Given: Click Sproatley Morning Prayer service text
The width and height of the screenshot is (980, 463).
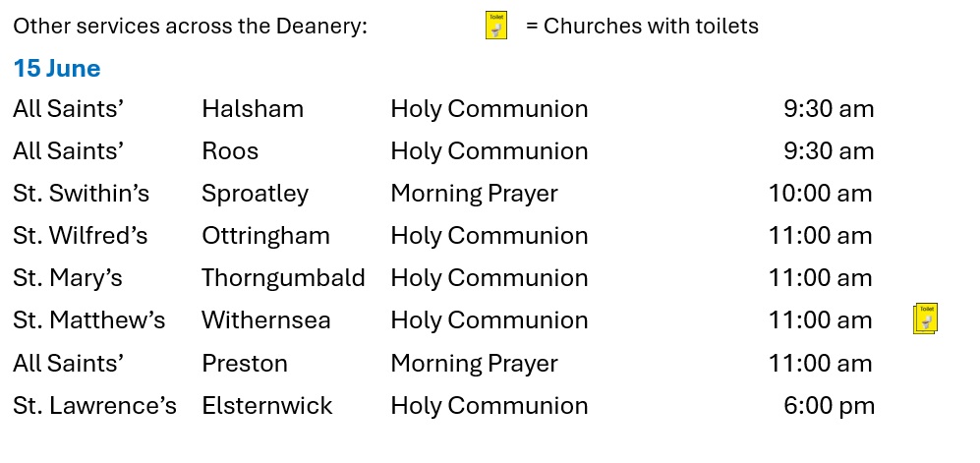Looking at the screenshot, I should 475,194.
